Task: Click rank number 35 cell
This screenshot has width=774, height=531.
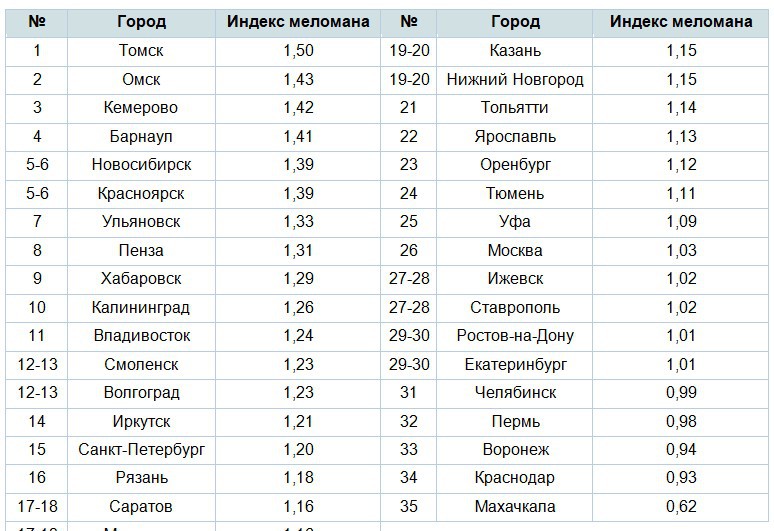Action: pyautogui.click(x=408, y=506)
